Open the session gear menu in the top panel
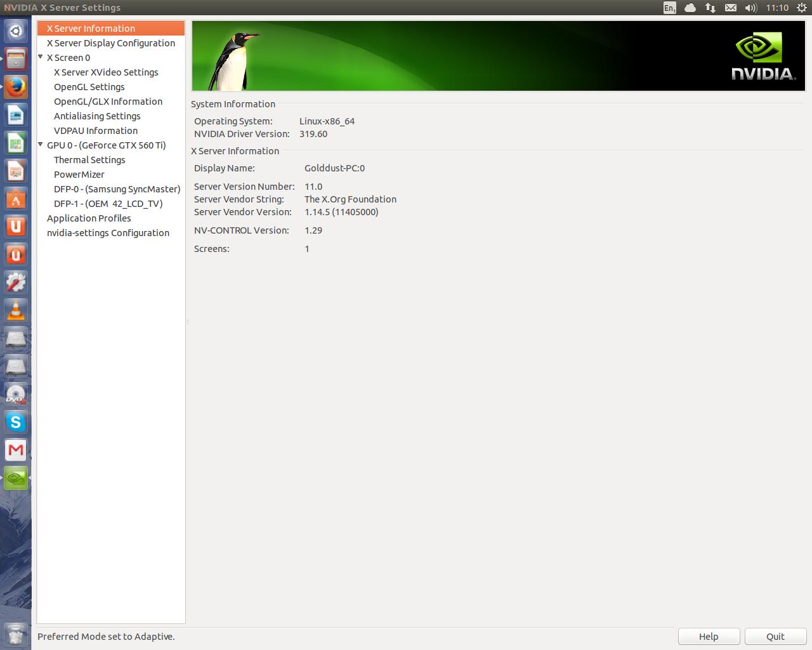The height and width of the screenshot is (650, 812). [801, 8]
